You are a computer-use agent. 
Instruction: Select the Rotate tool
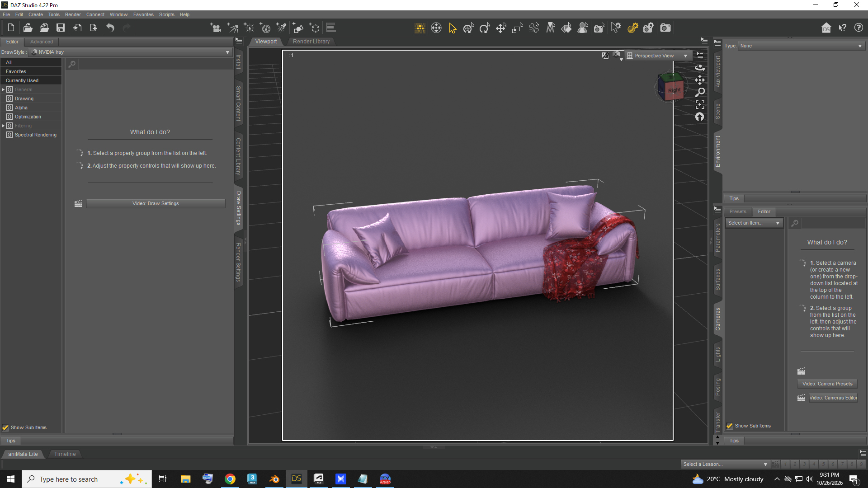pyautogui.click(x=485, y=28)
